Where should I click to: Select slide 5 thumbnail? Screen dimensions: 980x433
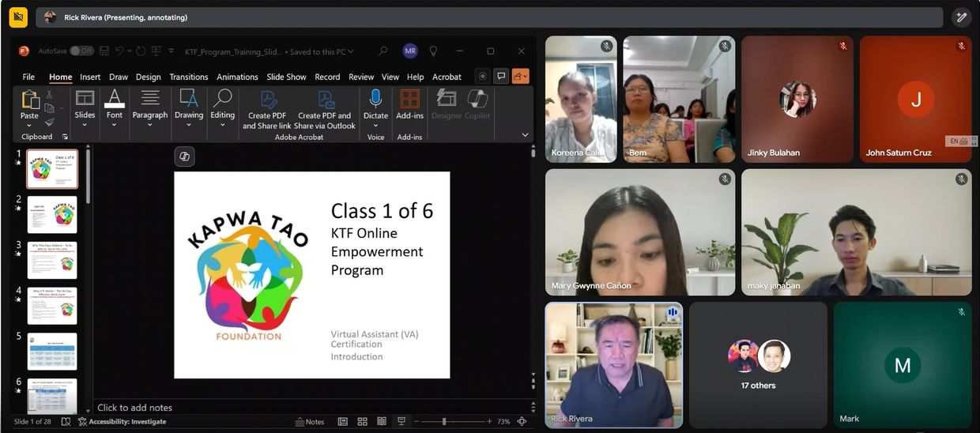(52, 352)
